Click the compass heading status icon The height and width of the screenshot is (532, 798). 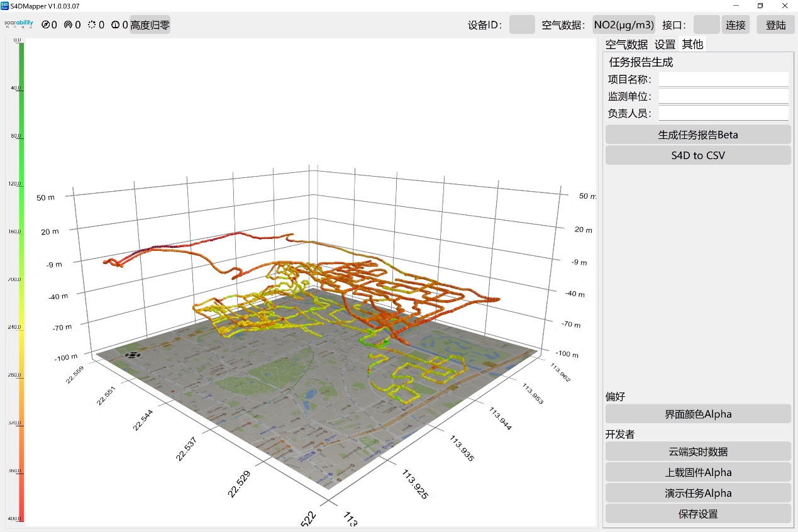click(x=46, y=25)
